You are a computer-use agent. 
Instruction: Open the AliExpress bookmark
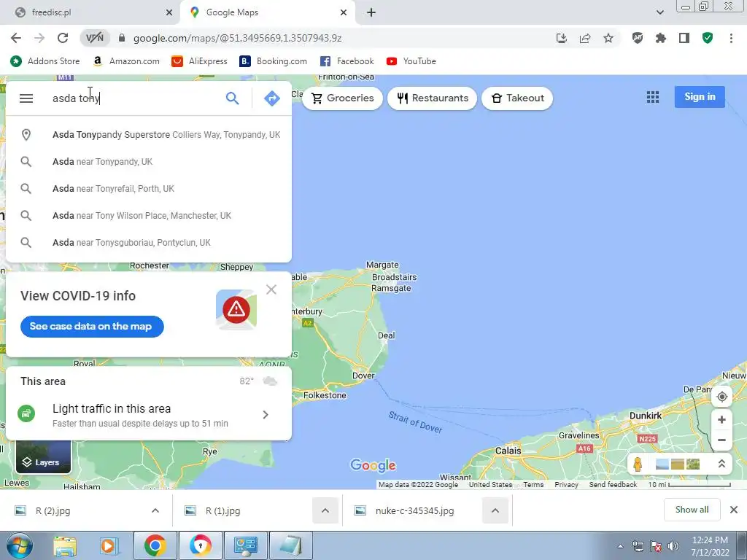tap(200, 61)
